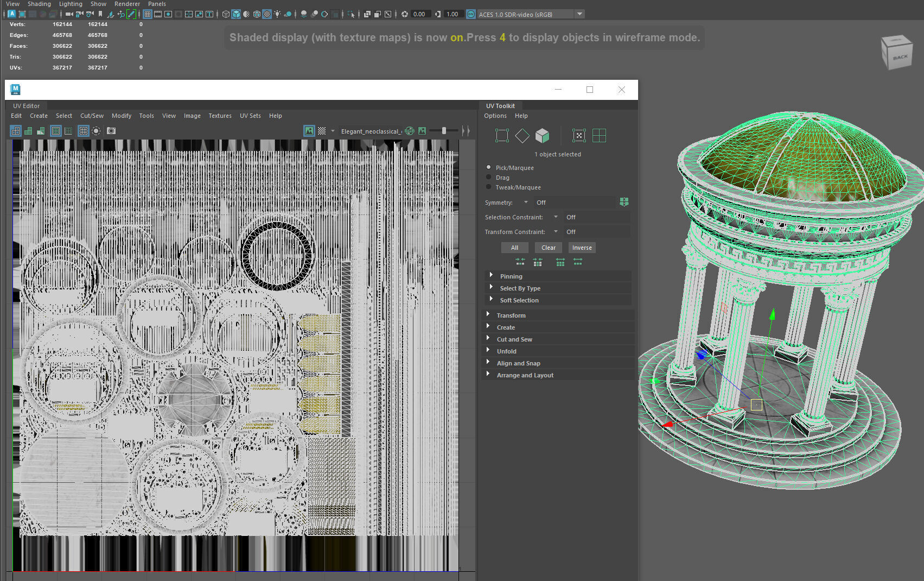Toggle use all lights bulb icon
Screen dimensions: 924x581
click(277, 14)
